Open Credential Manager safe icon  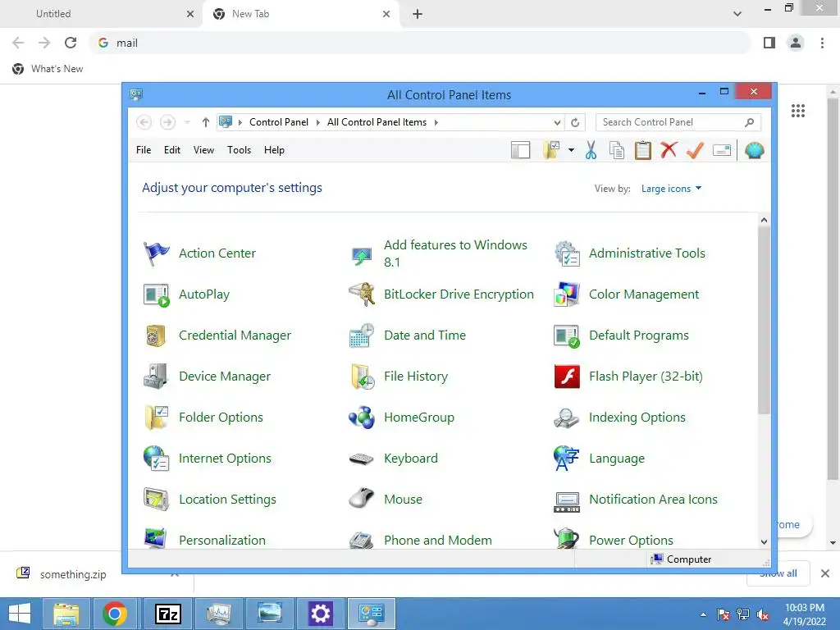point(157,336)
